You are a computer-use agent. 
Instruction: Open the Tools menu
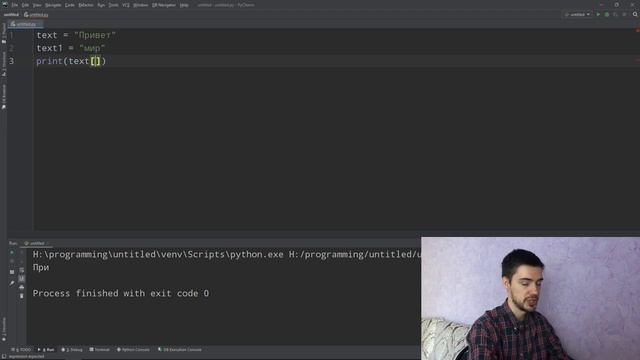113,5
